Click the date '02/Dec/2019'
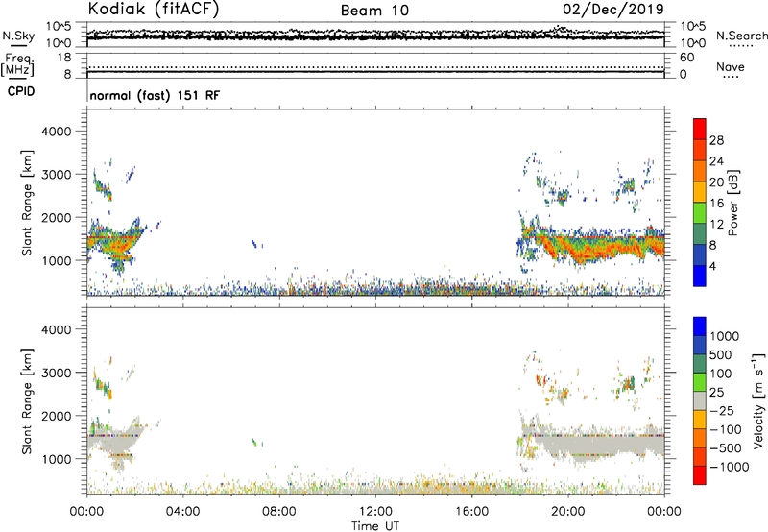Viewport: 768px width, 532px height. click(613, 9)
